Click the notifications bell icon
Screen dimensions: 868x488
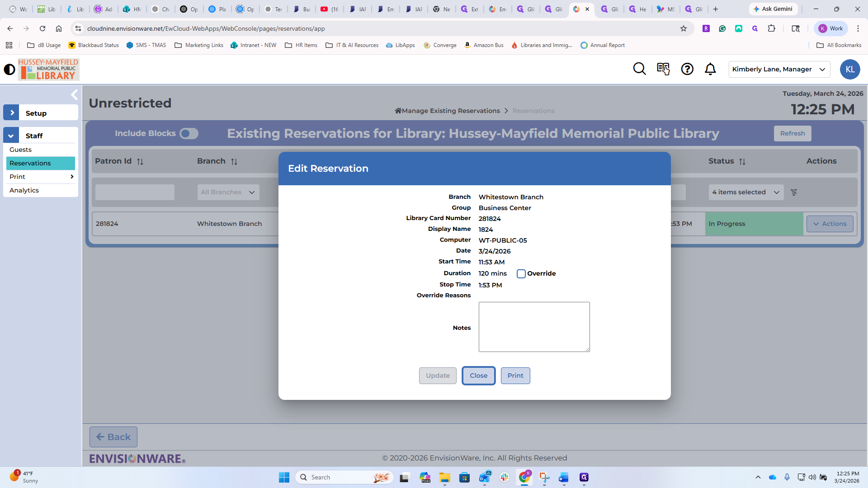[710, 69]
